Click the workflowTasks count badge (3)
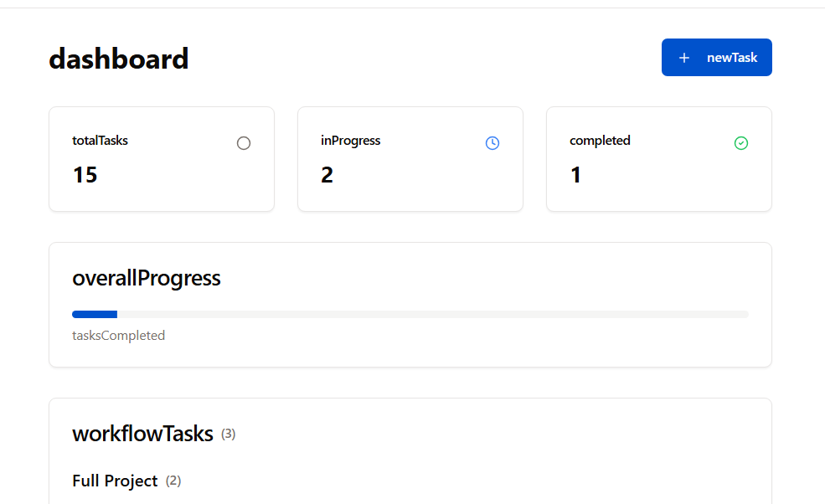Screen dimensions: 825x504 click(x=229, y=434)
